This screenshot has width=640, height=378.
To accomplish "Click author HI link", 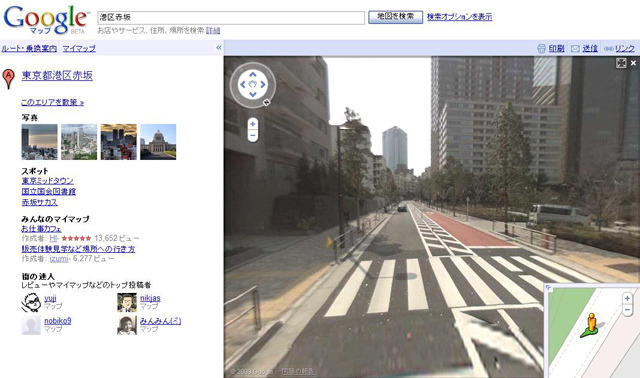I will (53, 238).
